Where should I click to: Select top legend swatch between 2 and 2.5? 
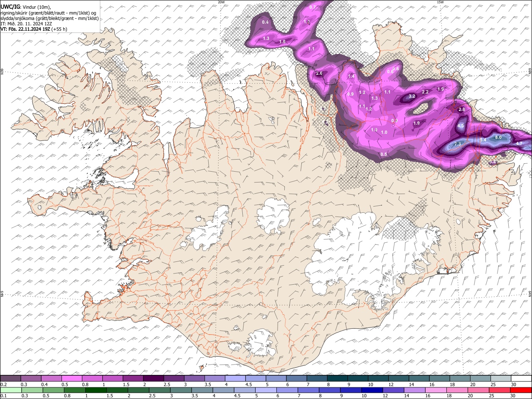point(153,379)
